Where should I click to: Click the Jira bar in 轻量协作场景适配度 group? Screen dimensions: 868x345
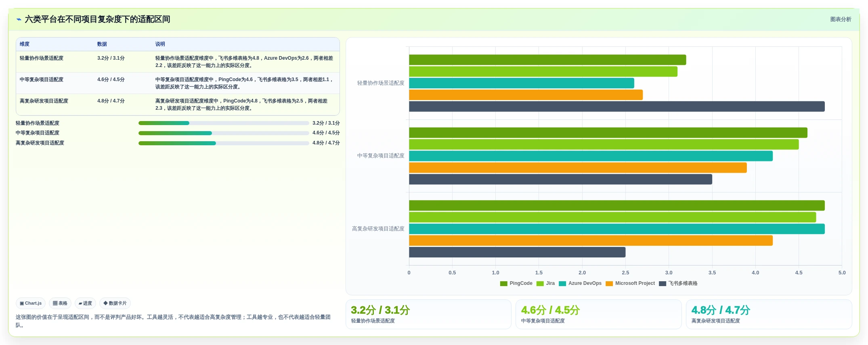click(x=543, y=71)
